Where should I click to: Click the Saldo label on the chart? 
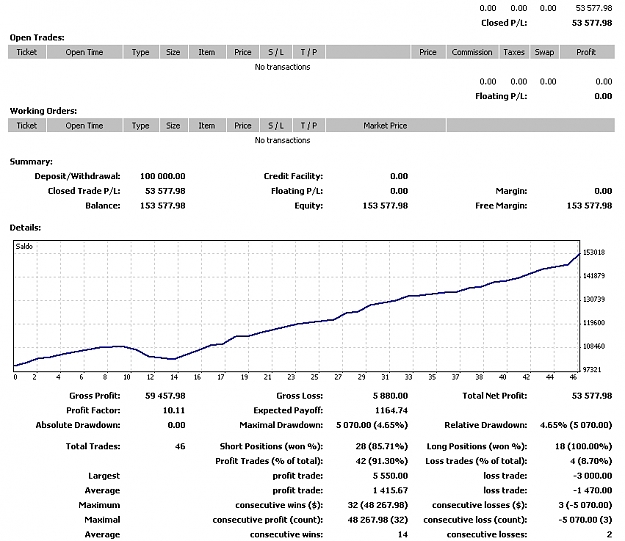pos(24,246)
